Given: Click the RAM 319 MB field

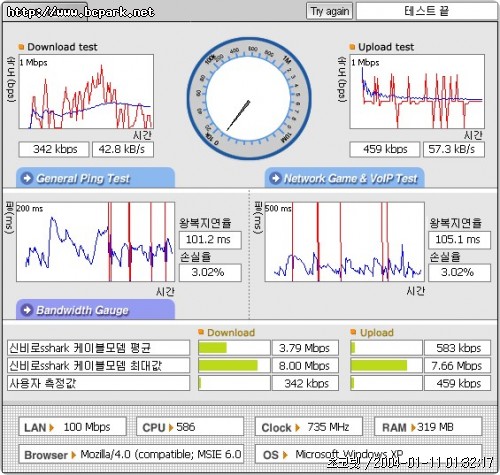Looking at the screenshot, I should [x=428, y=426].
